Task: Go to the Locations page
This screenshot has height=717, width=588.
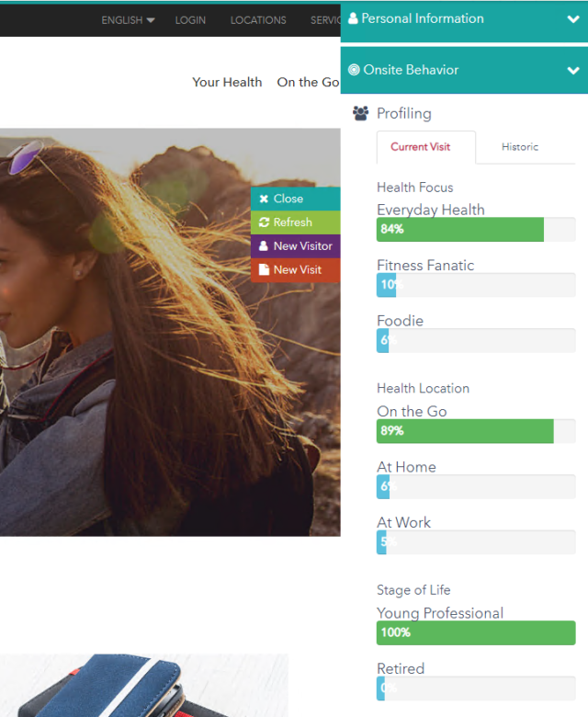Action: pos(258,20)
